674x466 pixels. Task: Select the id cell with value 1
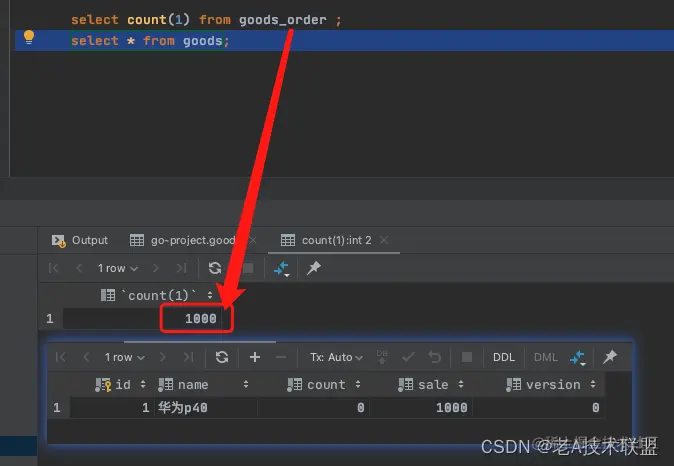(112, 408)
